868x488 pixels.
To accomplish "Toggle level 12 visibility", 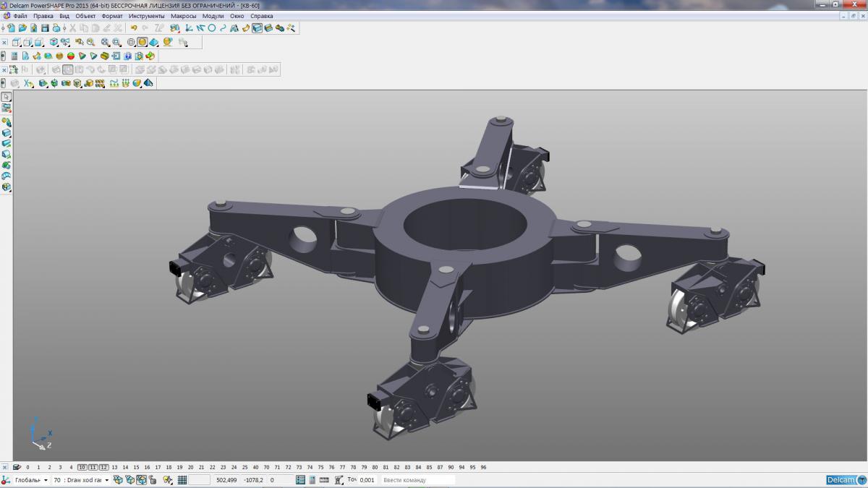I will tap(103, 467).
